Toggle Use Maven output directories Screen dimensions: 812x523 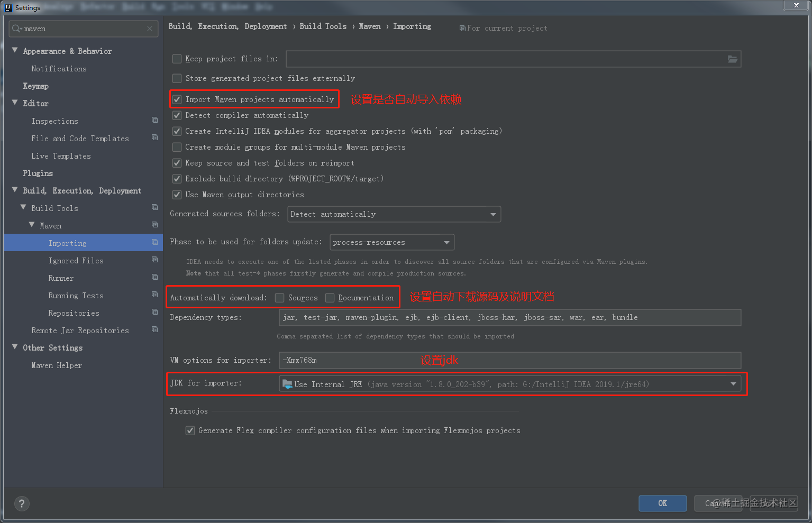(x=177, y=195)
